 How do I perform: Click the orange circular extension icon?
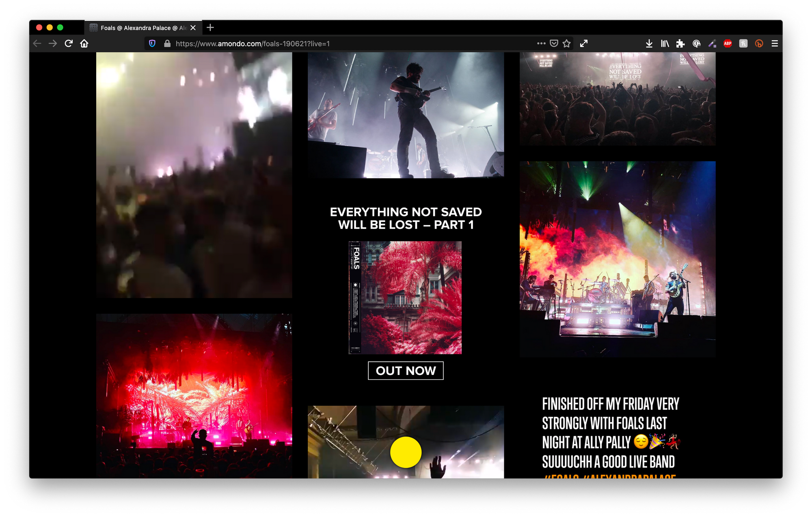pos(759,43)
